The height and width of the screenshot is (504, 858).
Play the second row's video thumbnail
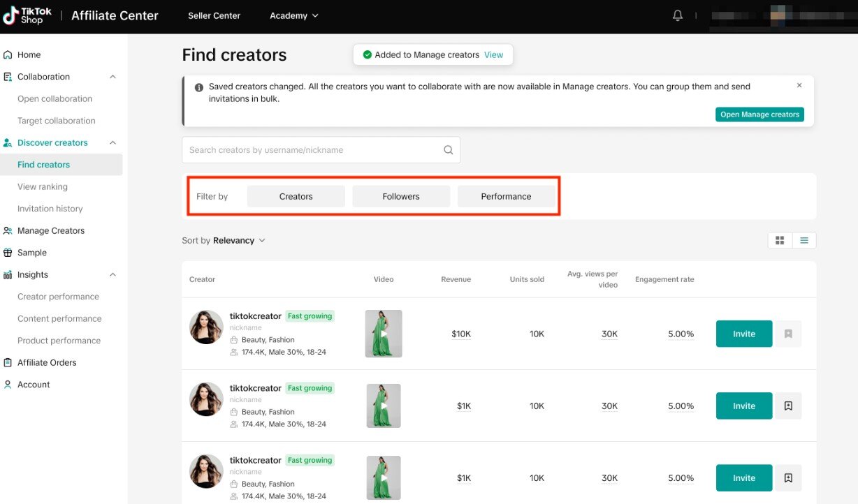coord(384,406)
